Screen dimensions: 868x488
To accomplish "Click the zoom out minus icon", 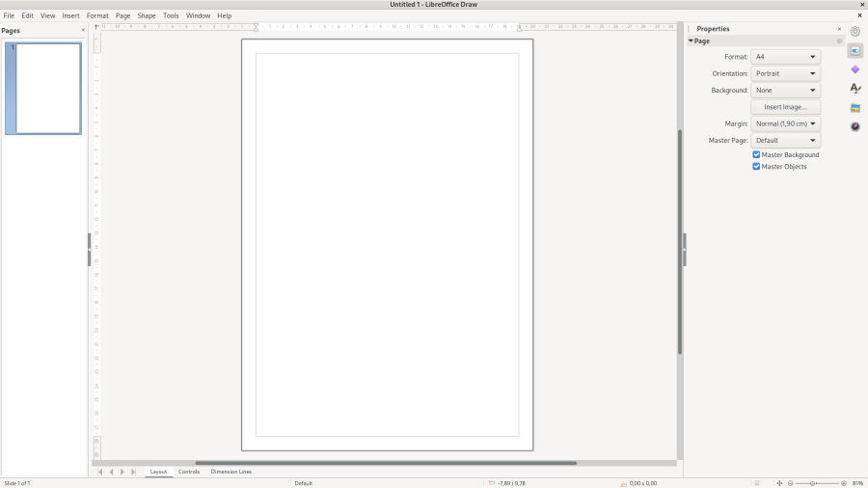I will (790, 483).
